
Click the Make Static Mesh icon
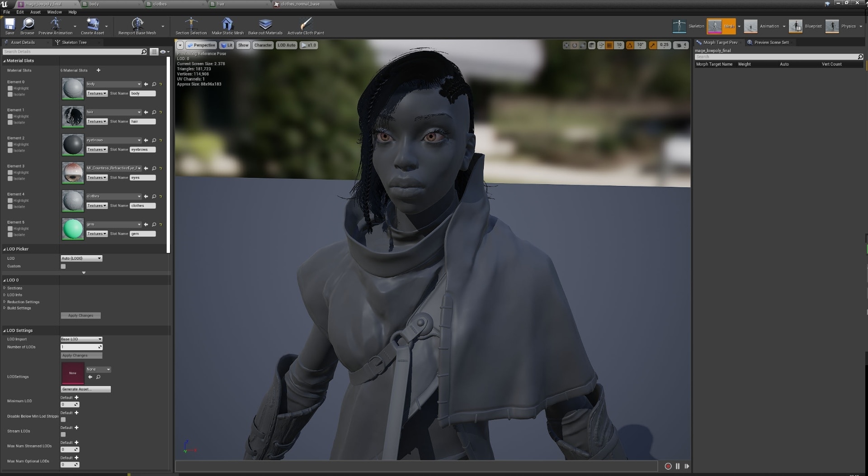click(x=227, y=24)
